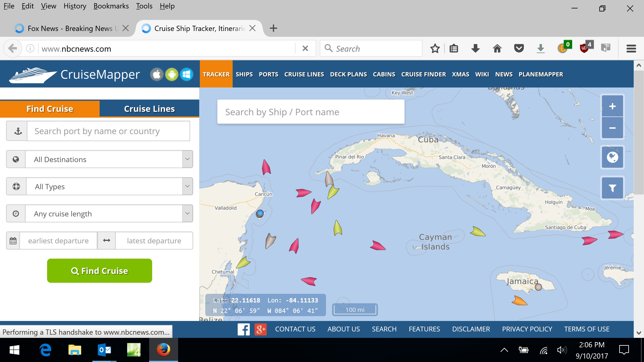Open a new browser tab

273,28
